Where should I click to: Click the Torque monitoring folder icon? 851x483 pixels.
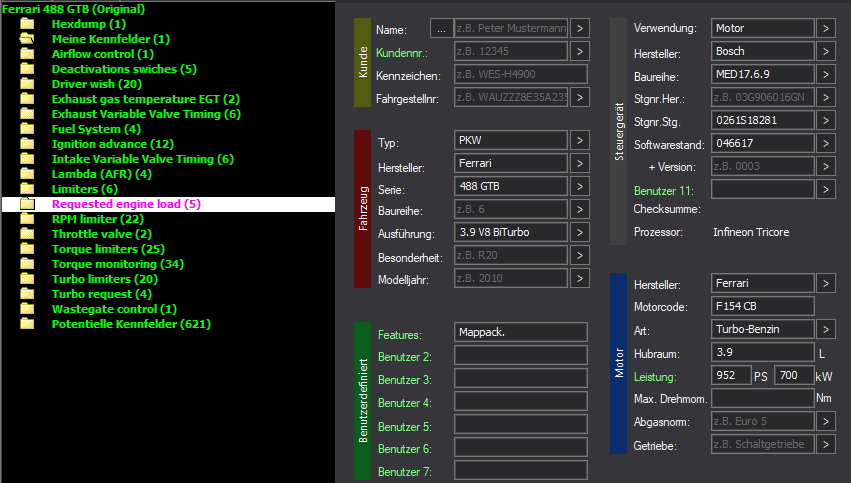[x=27, y=264]
